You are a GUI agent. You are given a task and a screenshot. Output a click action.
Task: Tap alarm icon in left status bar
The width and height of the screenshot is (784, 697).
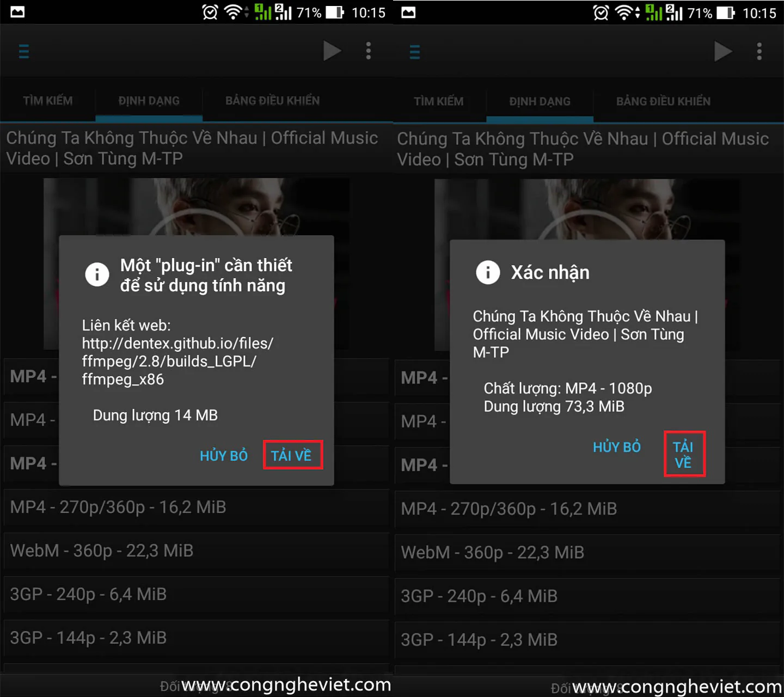tap(210, 12)
